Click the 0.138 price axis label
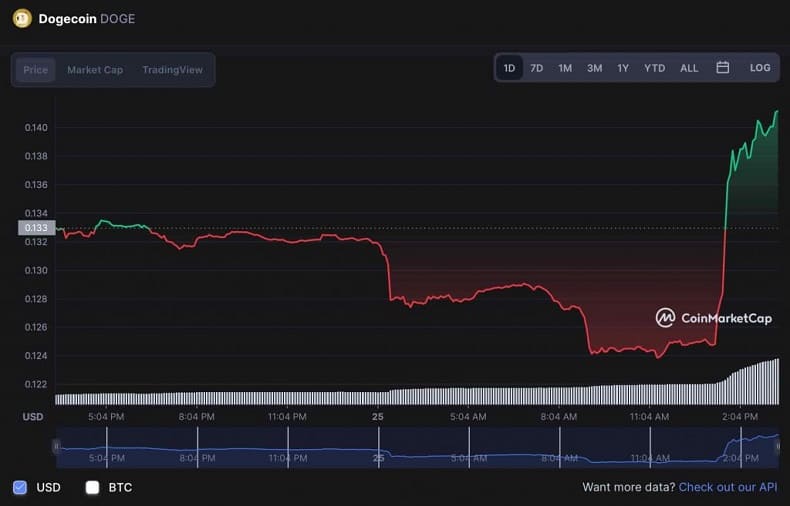This screenshot has height=506, width=790. 36,156
